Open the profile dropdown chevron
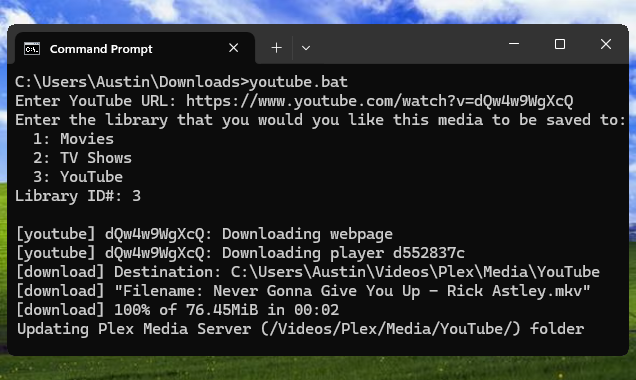The width and height of the screenshot is (636, 380). click(306, 48)
